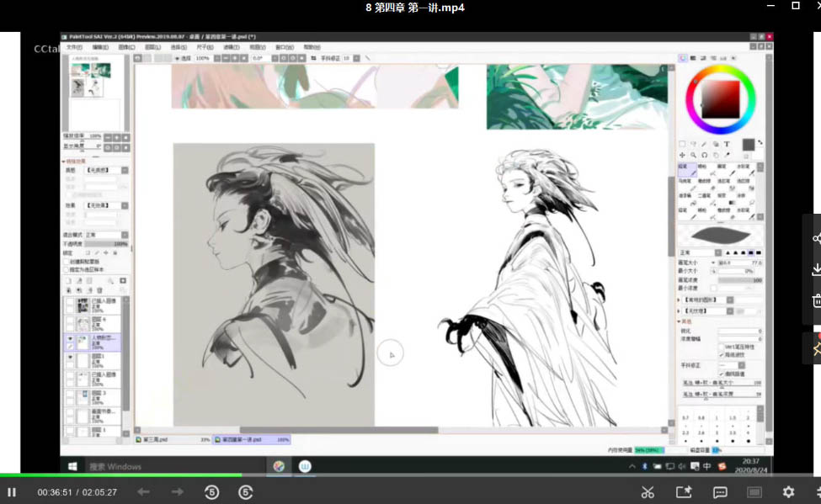Screen dimensions: 821x504
Task: Enable selection source checkbox 指定为选区样本
Action: [x=67, y=269]
